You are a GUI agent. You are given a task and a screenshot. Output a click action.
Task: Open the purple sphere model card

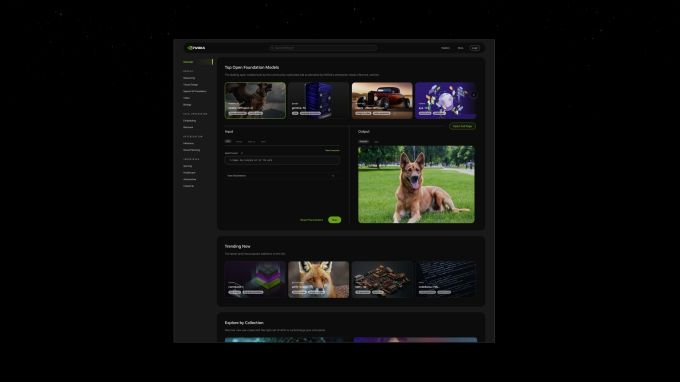(x=445, y=101)
